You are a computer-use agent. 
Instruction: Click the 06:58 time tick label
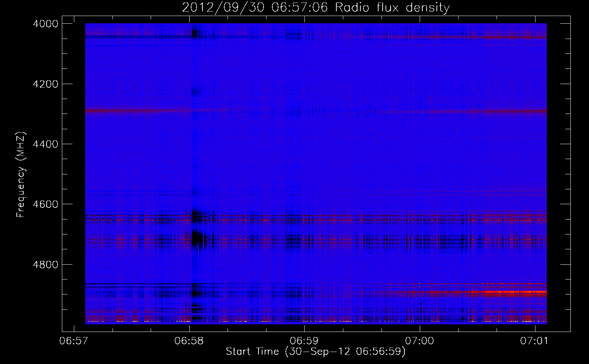tap(189, 341)
